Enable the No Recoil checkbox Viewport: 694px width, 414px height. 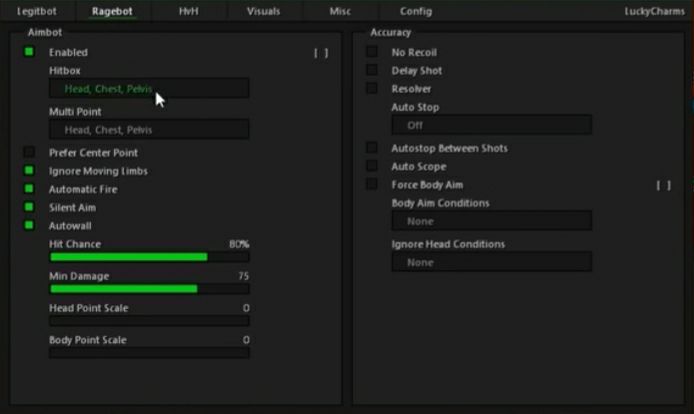[372, 52]
